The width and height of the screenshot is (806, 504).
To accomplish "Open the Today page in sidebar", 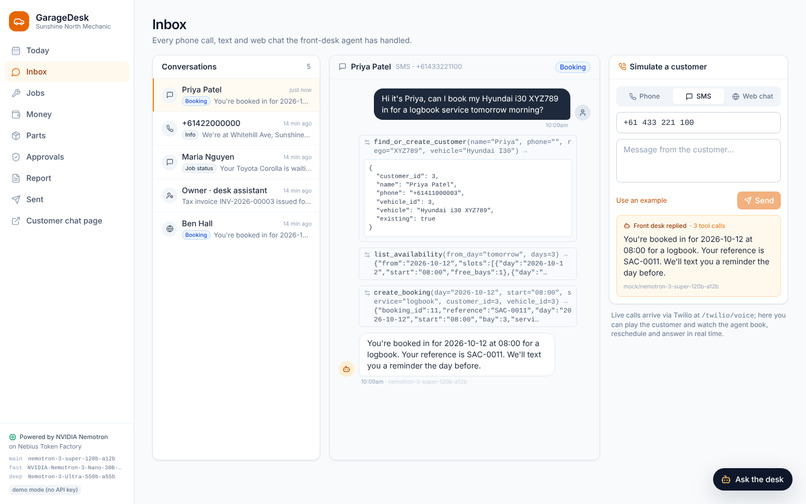I will tap(66, 50).
